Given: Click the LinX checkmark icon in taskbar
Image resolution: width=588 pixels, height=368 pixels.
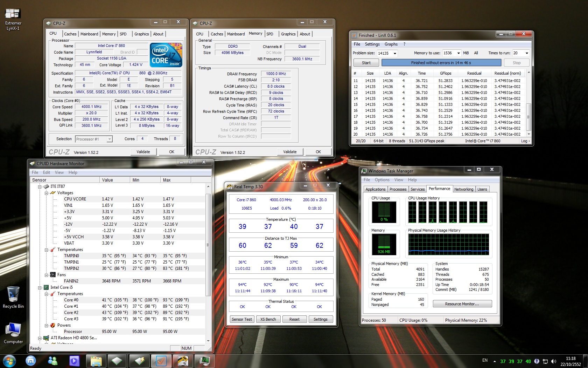Looking at the screenshot, I should click(x=161, y=361).
